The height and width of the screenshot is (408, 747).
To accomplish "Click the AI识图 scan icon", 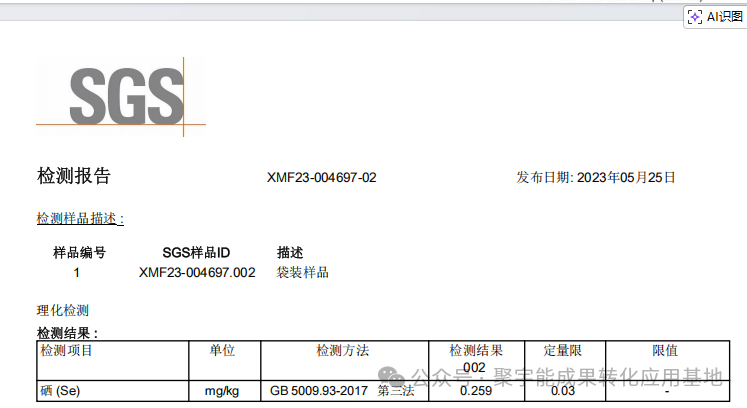I will [695, 17].
